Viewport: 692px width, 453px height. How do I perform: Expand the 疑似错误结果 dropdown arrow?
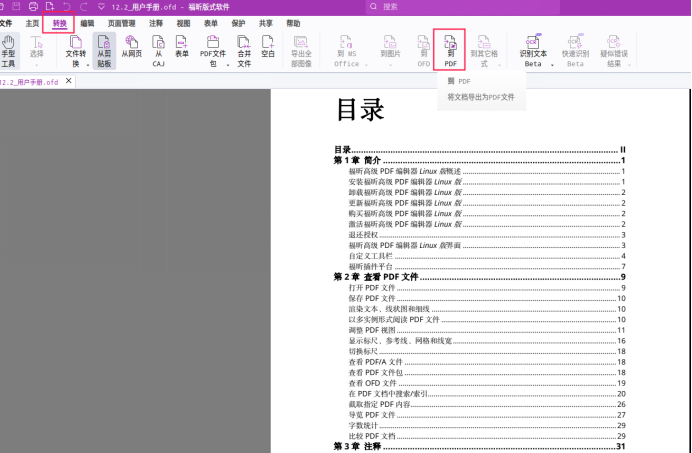629,65
